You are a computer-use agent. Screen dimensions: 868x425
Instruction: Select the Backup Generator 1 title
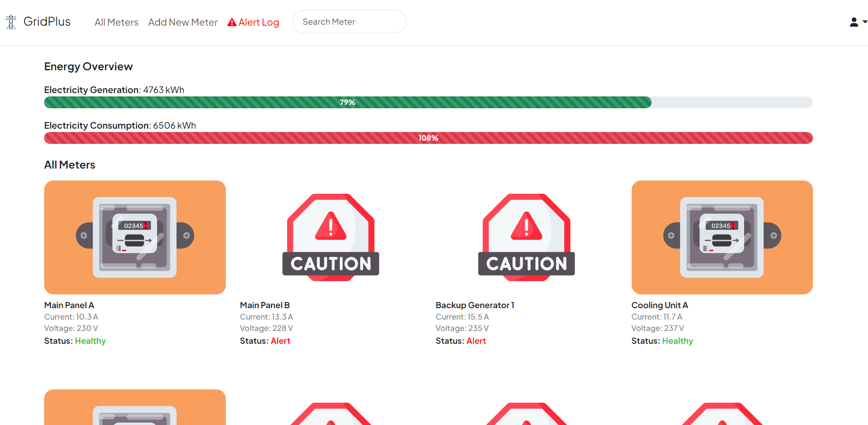pyautogui.click(x=475, y=305)
